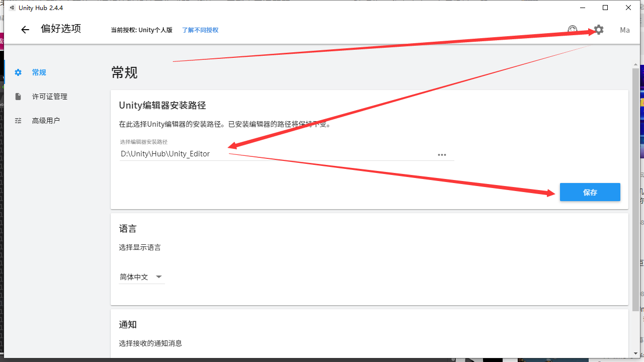The width and height of the screenshot is (644, 362).
Task: Click the scrollbar down arrow
Action: coord(635,354)
